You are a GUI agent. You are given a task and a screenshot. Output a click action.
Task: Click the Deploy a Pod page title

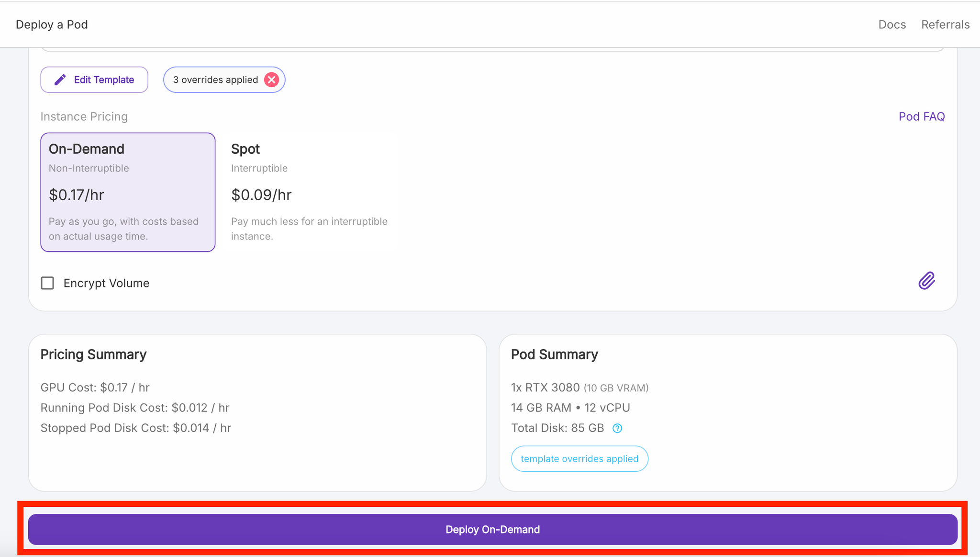pos(52,24)
